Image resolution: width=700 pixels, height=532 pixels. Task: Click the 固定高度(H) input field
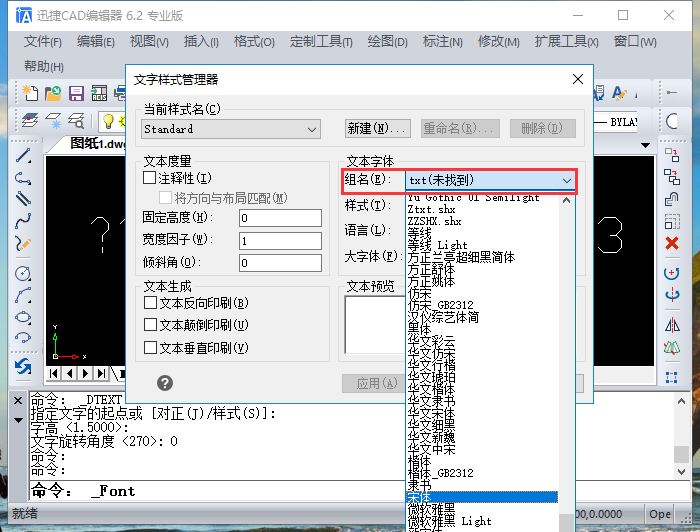(x=280, y=218)
